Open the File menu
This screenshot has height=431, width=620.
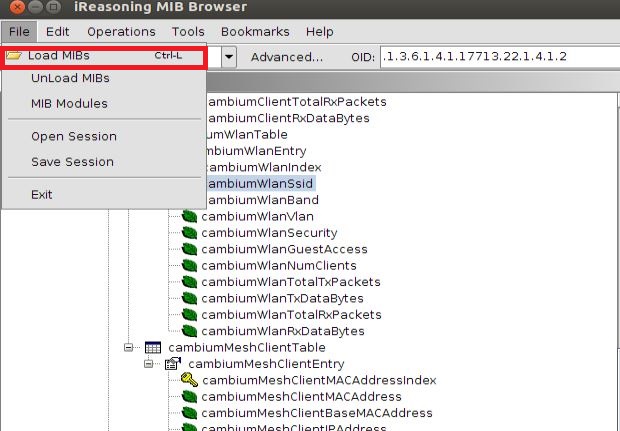(19, 32)
